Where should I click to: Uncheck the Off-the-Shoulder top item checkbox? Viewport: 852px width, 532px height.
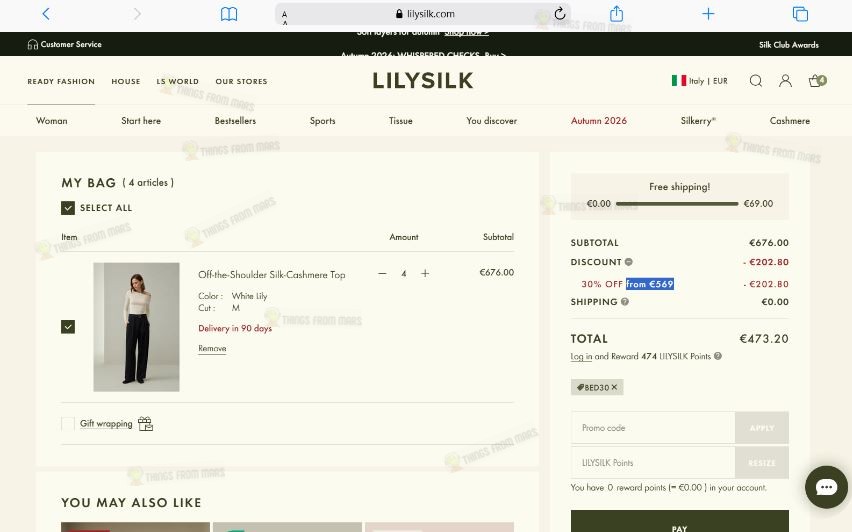pos(68,327)
